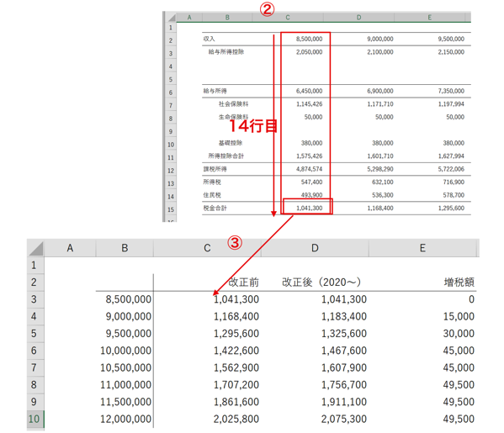Select column B header in lower sheet
Screen dimensions: 504x433
[125, 248]
